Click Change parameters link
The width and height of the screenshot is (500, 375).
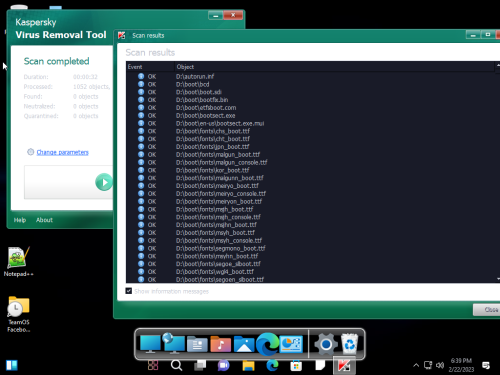(x=62, y=152)
